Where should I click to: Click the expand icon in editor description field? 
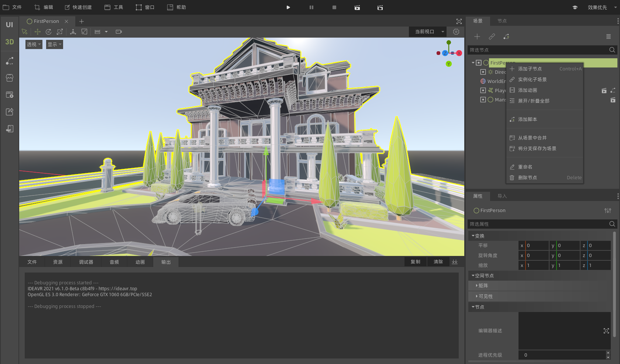[606, 331]
